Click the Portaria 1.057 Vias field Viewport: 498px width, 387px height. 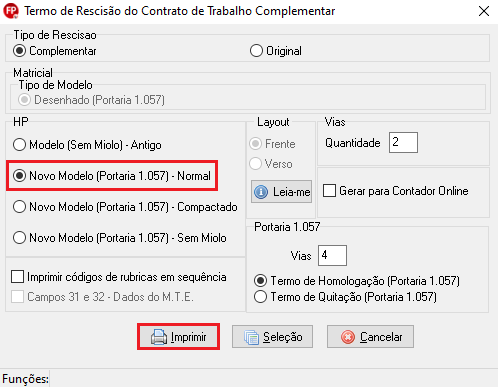[332, 255]
